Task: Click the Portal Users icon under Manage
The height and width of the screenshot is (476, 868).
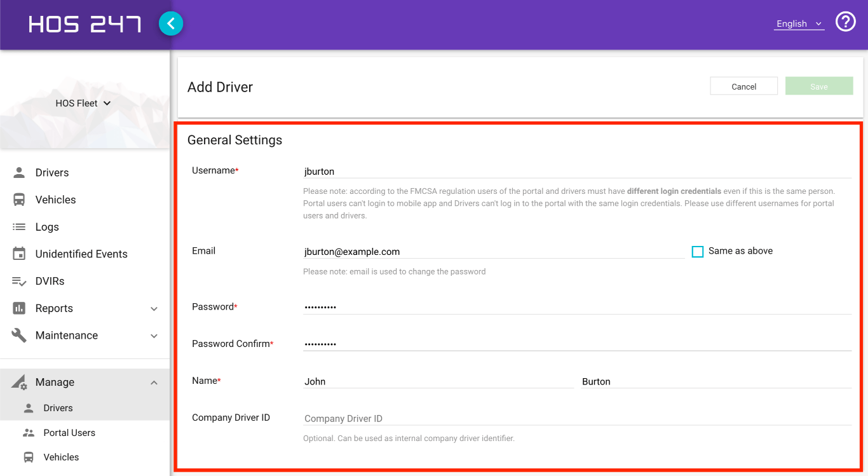Action: (x=28, y=432)
